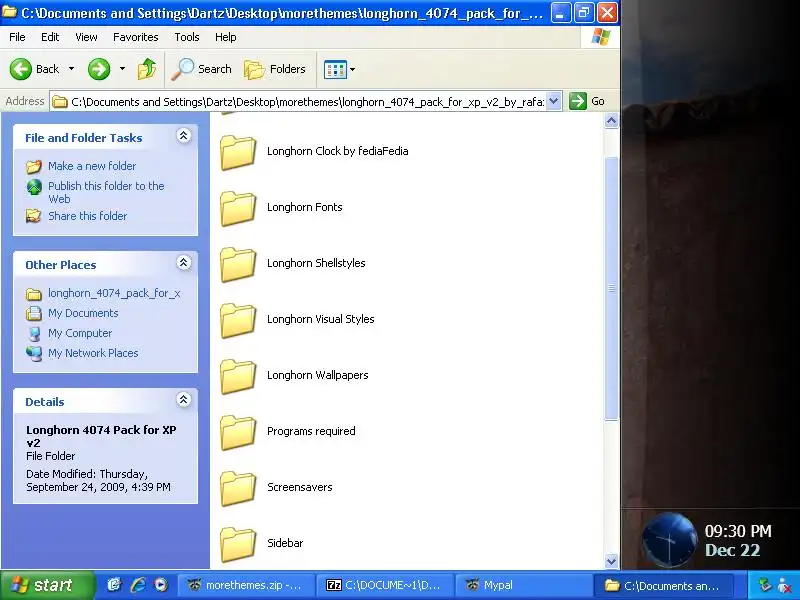This screenshot has width=800, height=600.
Task: Click the Screensavers folder name
Action: pos(300,487)
